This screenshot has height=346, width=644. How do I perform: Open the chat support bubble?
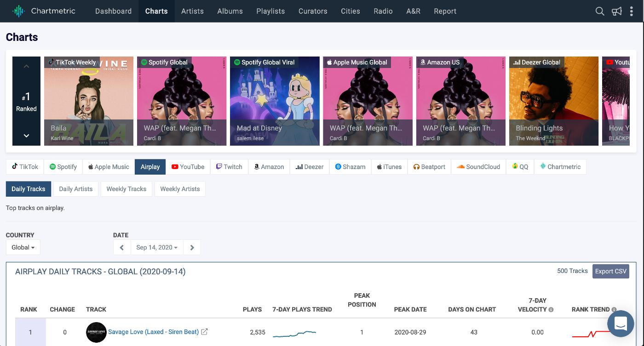tap(621, 323)
